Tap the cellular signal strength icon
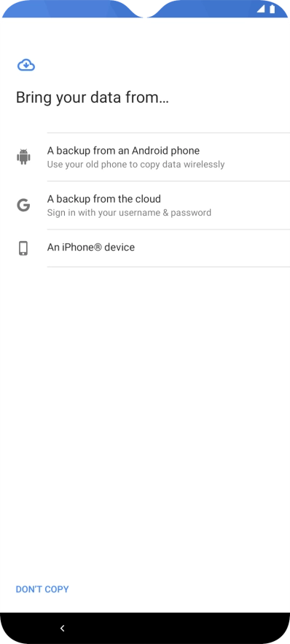Image resolution: width=290 pixels, height=644 pixels. click(x=261, y=9)
